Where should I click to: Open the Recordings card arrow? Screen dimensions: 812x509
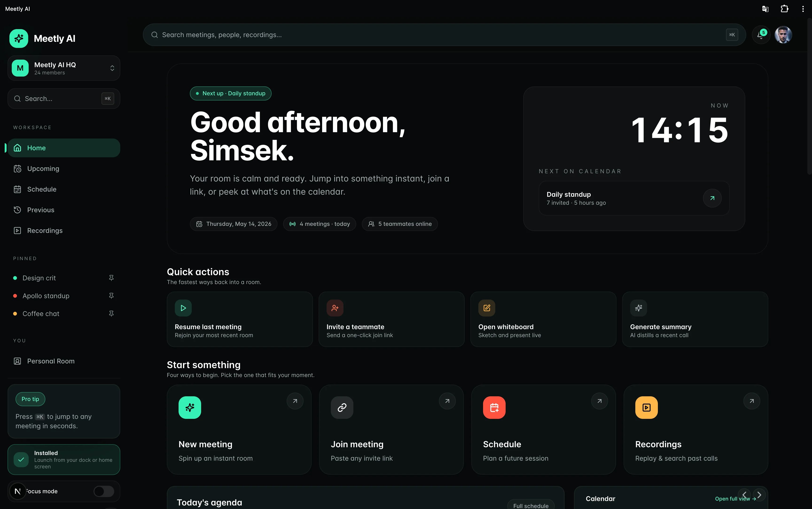click(752, 401)
